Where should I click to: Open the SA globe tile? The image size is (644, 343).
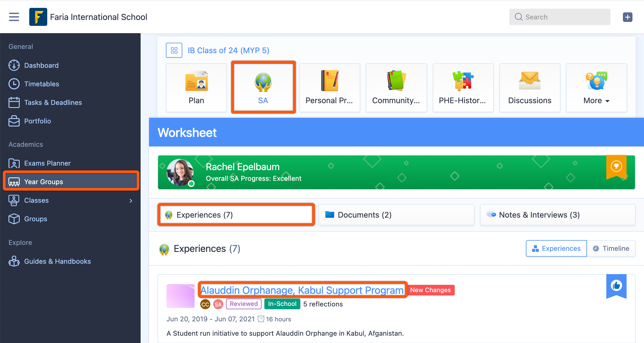(263, 88)
